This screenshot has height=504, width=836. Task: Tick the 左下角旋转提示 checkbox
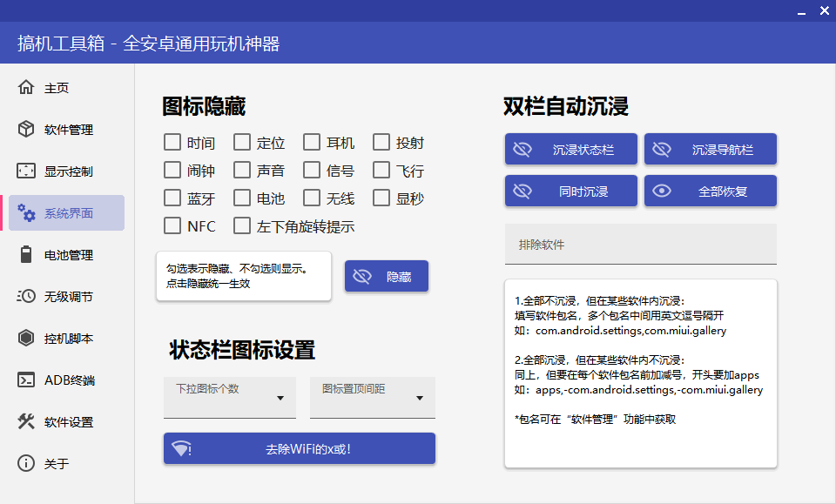click(x=242, y=225)
